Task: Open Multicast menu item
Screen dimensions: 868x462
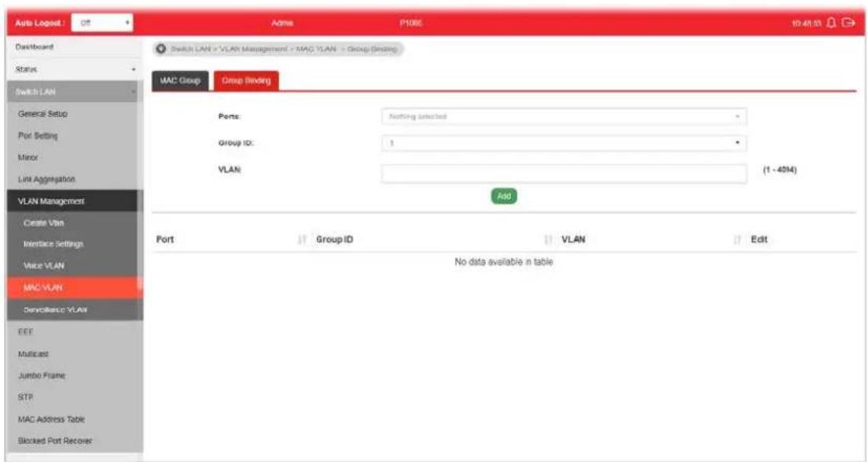Action: 75,353
